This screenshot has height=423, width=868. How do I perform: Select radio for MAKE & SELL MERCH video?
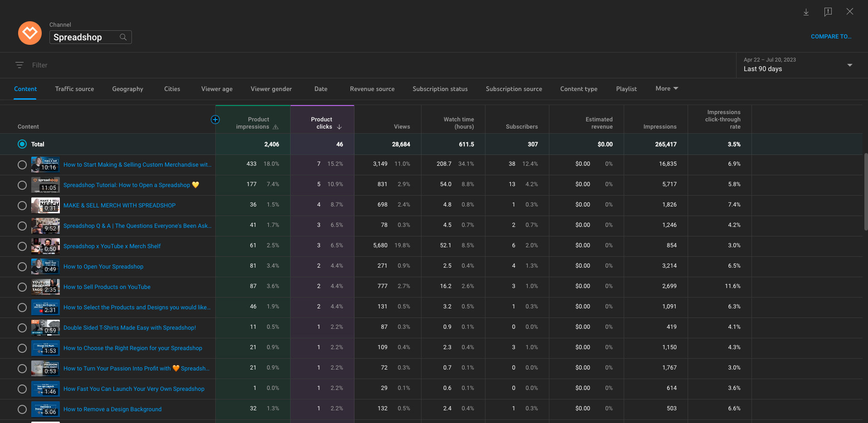click(22, 206)
